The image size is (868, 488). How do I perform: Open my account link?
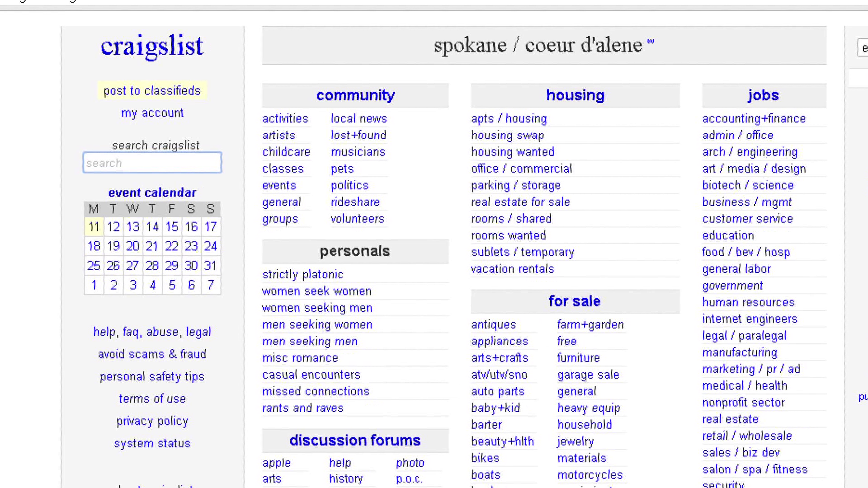[x=152, y=113]
